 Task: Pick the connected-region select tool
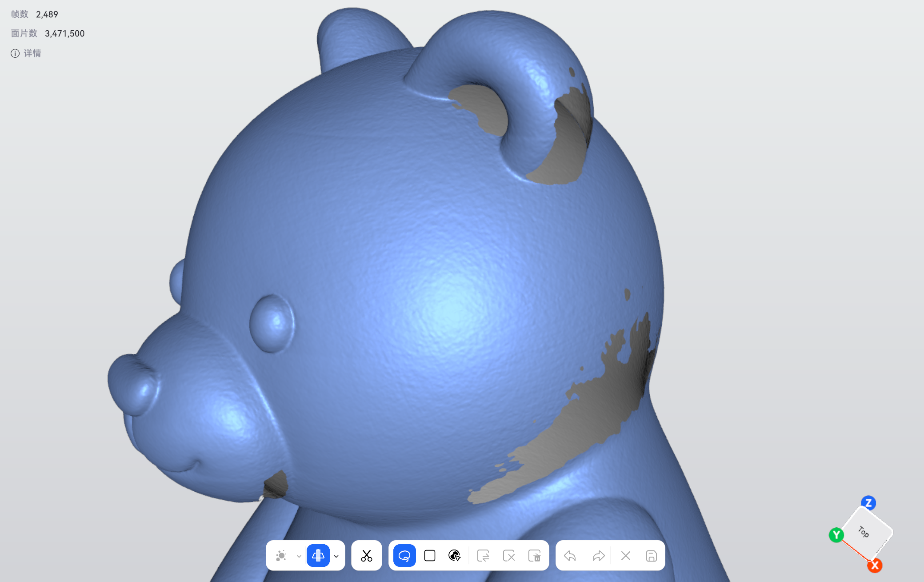(455, 556)
